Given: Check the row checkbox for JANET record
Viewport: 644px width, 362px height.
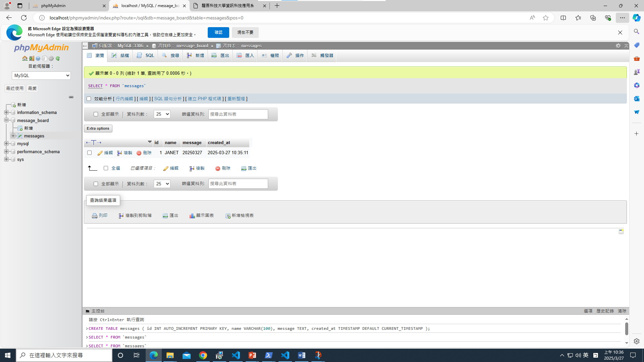Looking at the screenshot, I should pyautogui.click(x=89, y=153).
